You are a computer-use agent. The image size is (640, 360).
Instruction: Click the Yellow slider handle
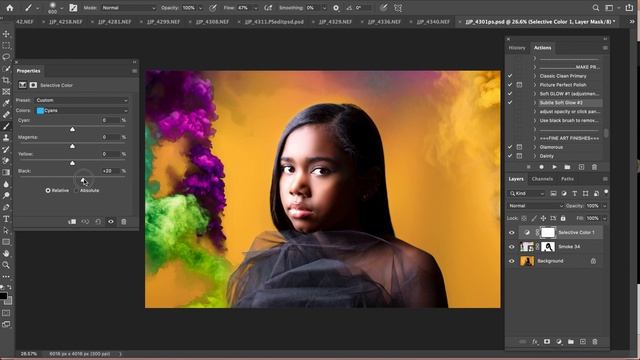tap(72, 163)
